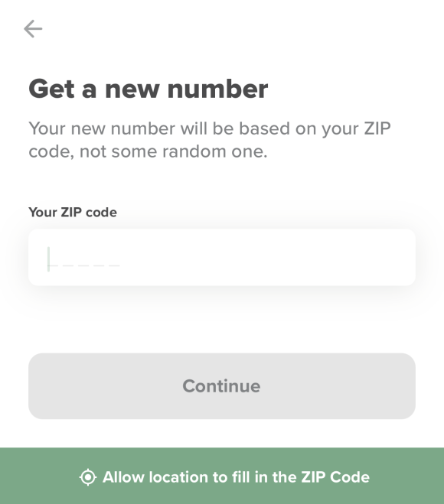Tap the green location permission banner
The height and width of the screenshot is (504, 444).
[x=222, y=476]
